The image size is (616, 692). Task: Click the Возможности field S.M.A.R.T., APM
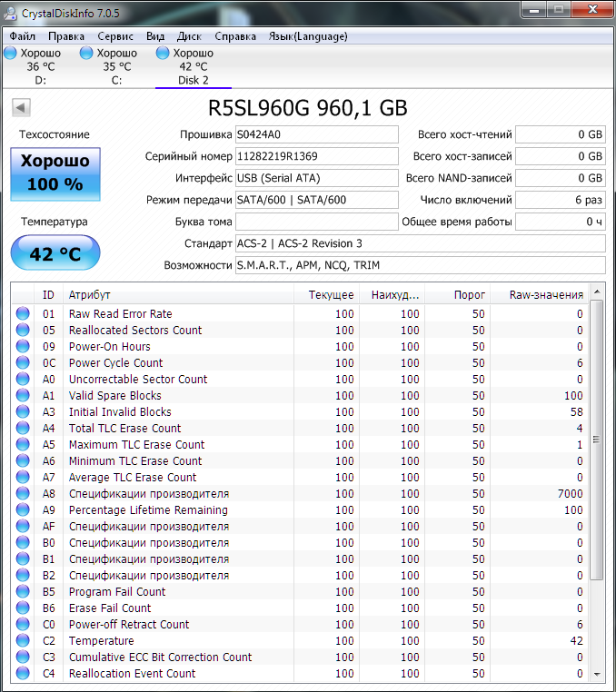coord(420,265)
